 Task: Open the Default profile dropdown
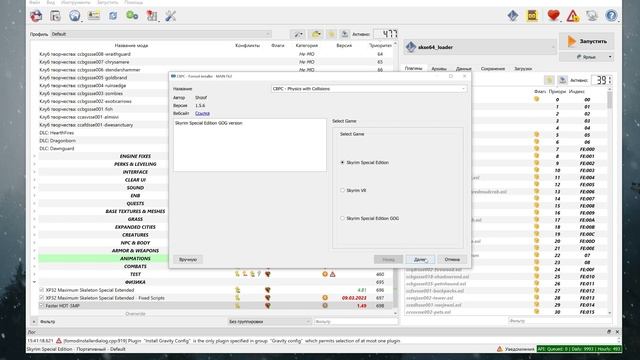[160, 34]
